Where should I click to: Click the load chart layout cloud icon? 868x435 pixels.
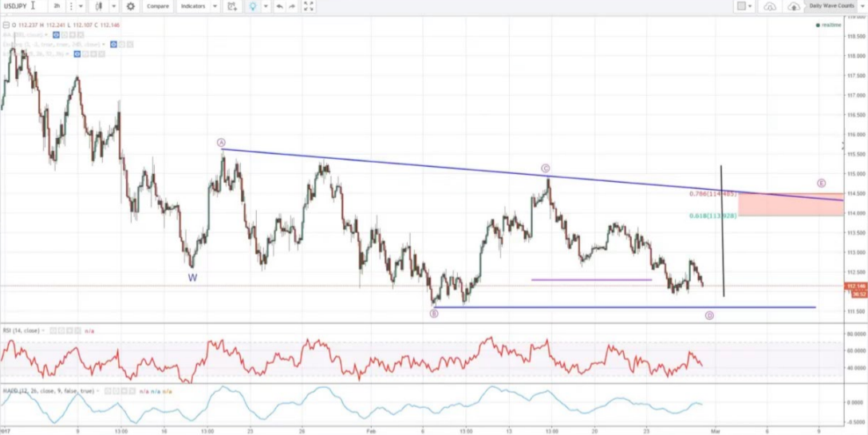(x=770, y=6)
